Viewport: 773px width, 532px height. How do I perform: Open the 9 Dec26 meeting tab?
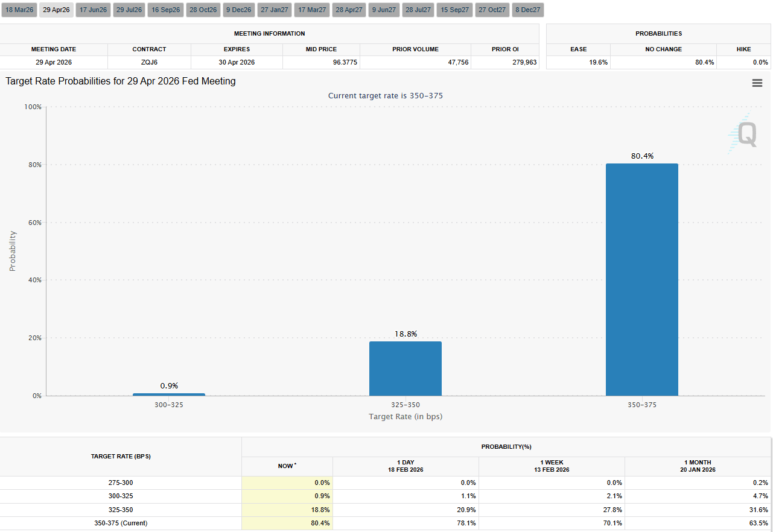tap(238, 9)
